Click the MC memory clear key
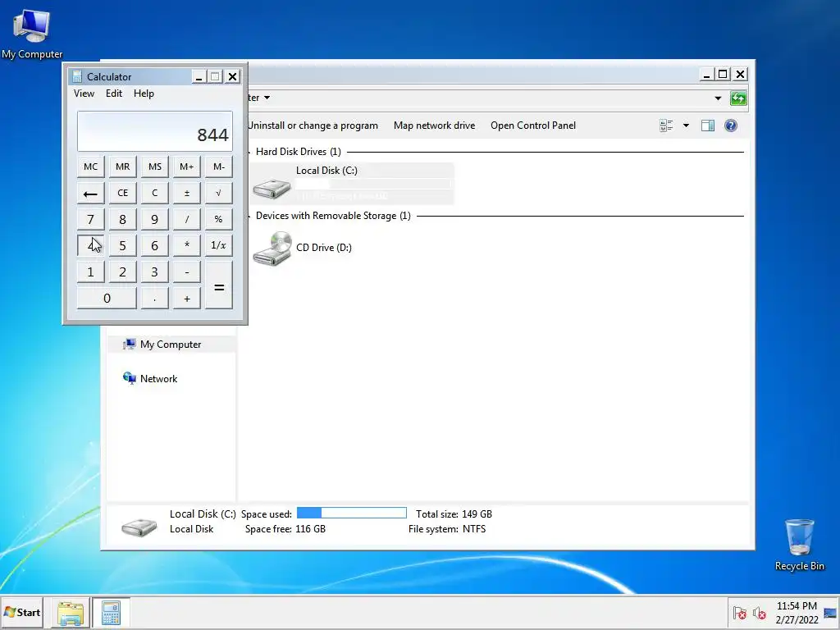The image size is (840, 630). [x=90, y=167]
